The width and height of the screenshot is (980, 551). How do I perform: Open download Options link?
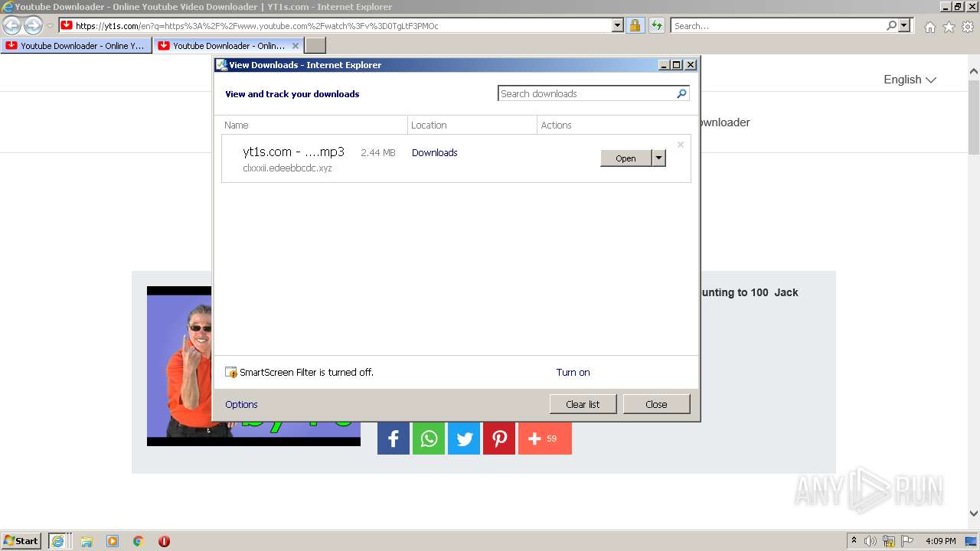[241, 404]
